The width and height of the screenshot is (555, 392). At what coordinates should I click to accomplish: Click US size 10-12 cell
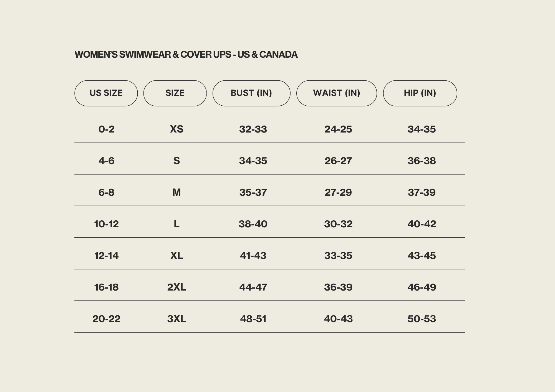(x=106, y=224)
